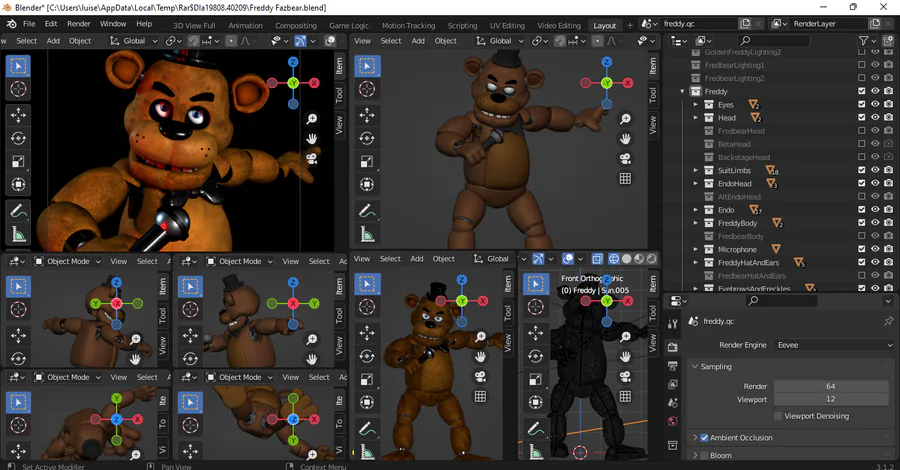Screen dimensions: 900x470
Task: Uncheck the Microphone collection checkbox
Action: pos(862,249)
